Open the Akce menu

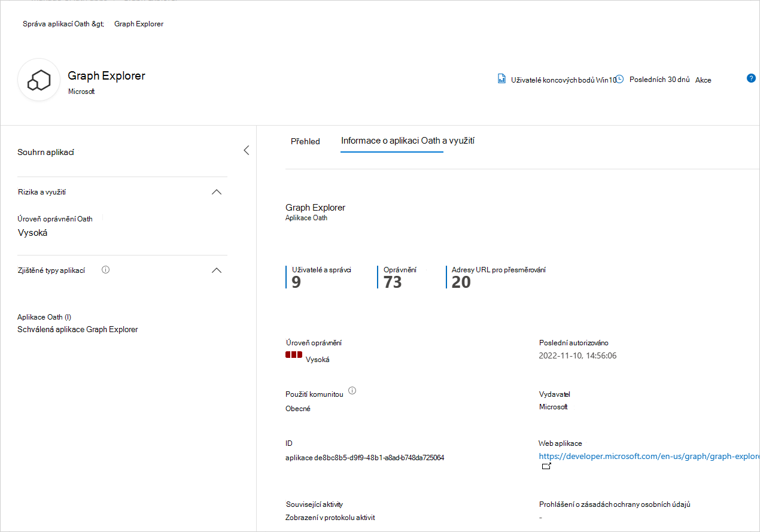click(x=703, y=80)
